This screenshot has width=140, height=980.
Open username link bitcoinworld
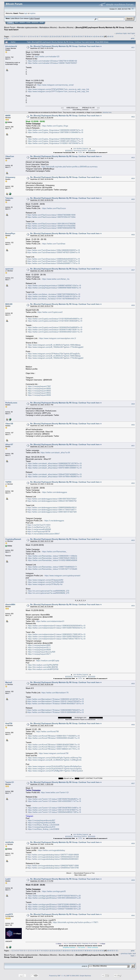click(11, 46)
